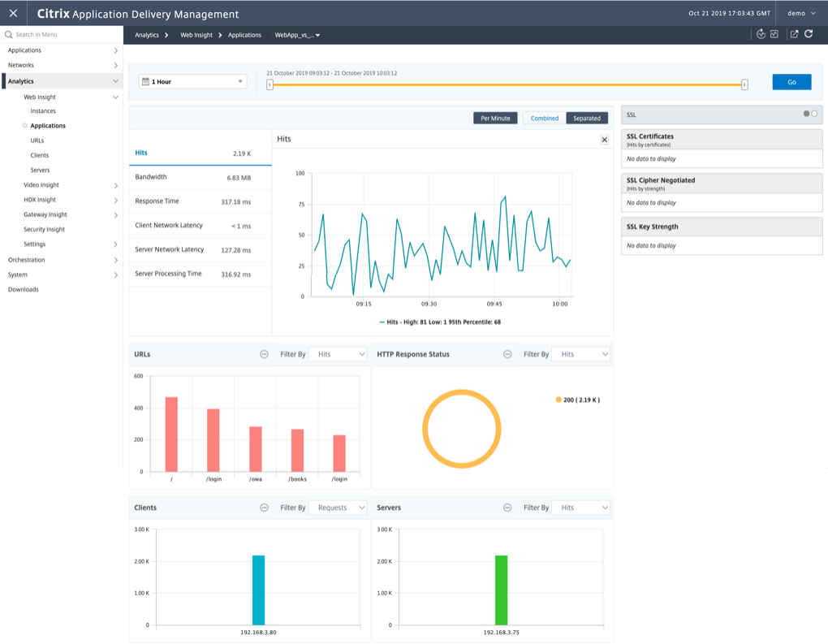This screenshot has height=644, width=828.
Task: Click the export arrow icon in toolbar
Action: 794,34
